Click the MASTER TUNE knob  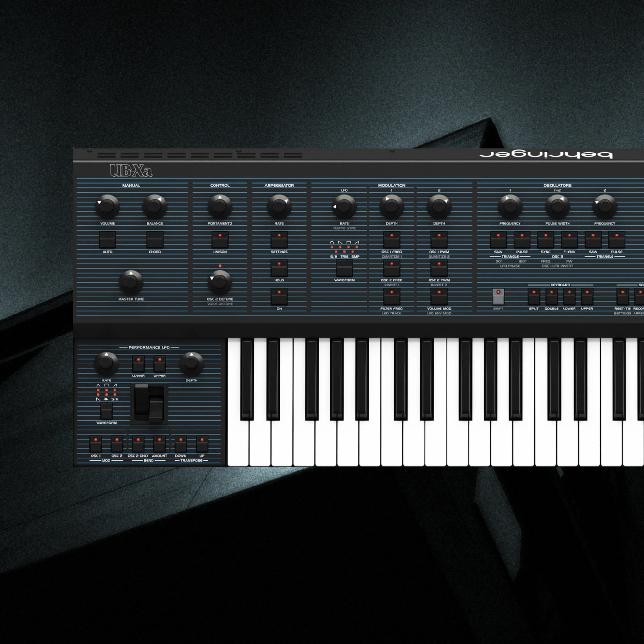[131, 282]
